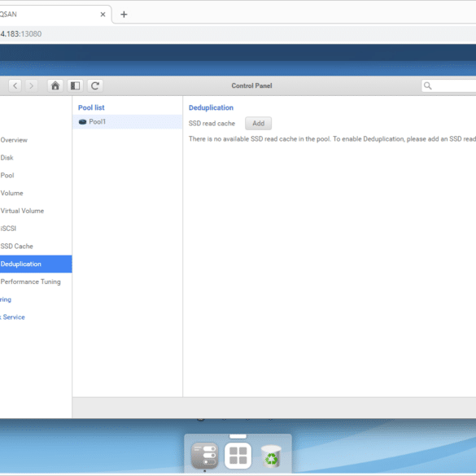Add an SSD read cache
Image resolution: width=476 pixels, height=476 pixels.
pos(258,123)
